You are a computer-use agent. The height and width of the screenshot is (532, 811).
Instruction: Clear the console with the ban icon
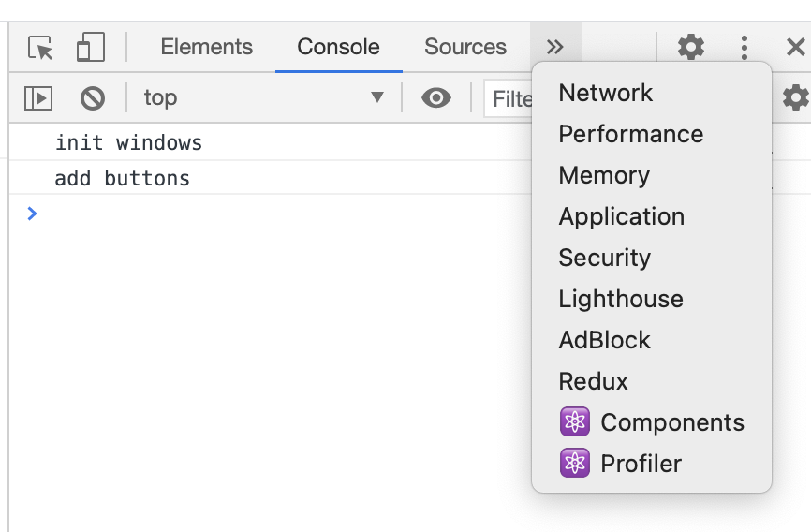[x=93, y=97]
